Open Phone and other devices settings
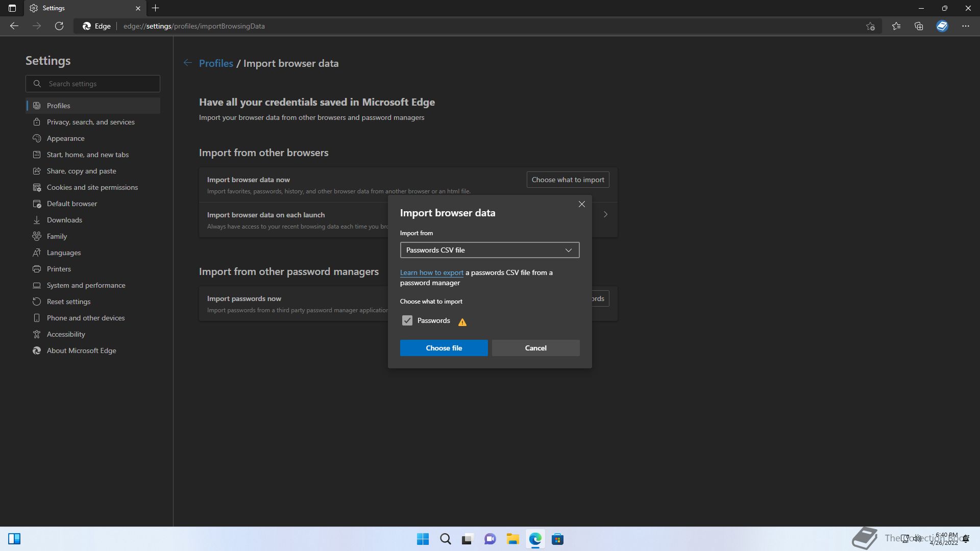This screenshot has height=551, width=980. (93, 318)
